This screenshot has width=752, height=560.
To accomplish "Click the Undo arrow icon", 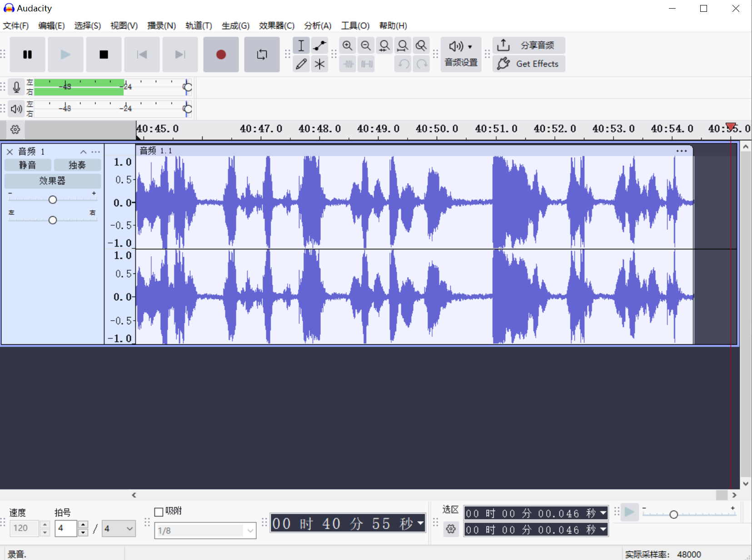I will [x=403, y=64].
